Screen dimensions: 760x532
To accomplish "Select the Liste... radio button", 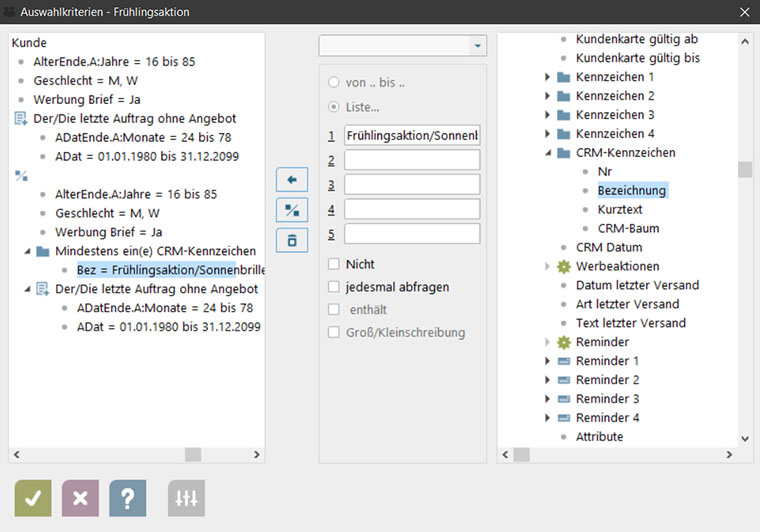I will (x=335, y=106).
